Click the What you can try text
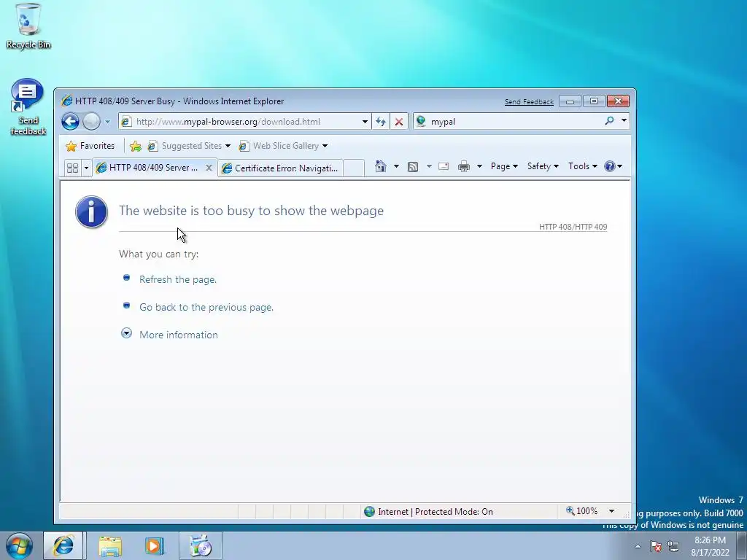The width and height of the screenshot is (747, 560). (158, 254)
